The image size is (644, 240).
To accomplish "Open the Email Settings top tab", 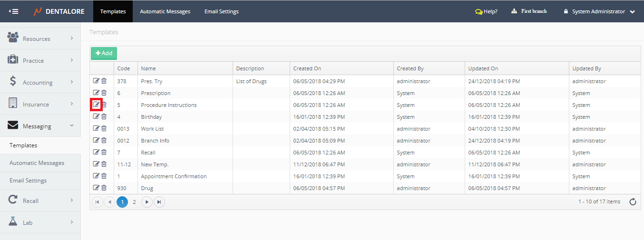I will pos(222,11).
